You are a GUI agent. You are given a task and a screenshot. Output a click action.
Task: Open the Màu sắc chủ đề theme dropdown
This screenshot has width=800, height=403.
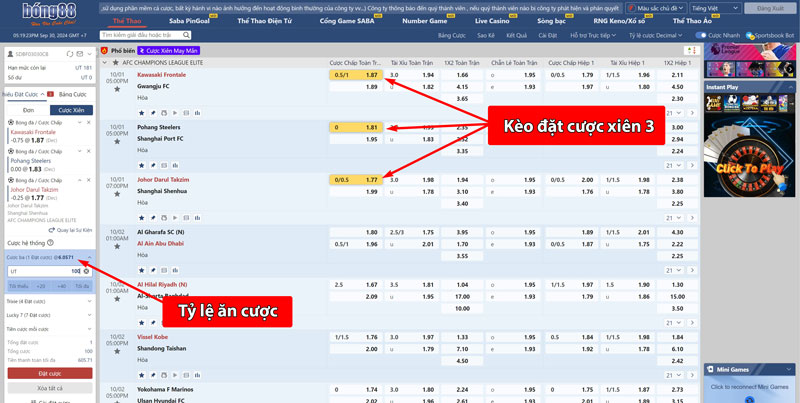[x=656, y=8]
